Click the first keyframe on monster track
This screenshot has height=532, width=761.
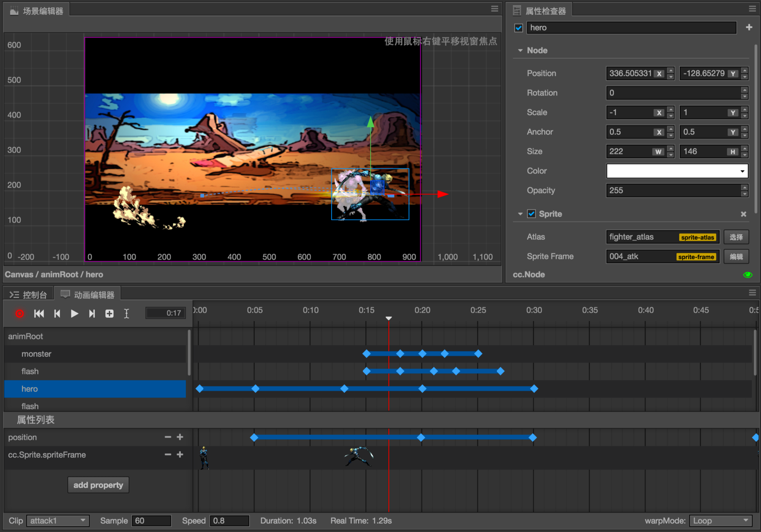[367, 354]
